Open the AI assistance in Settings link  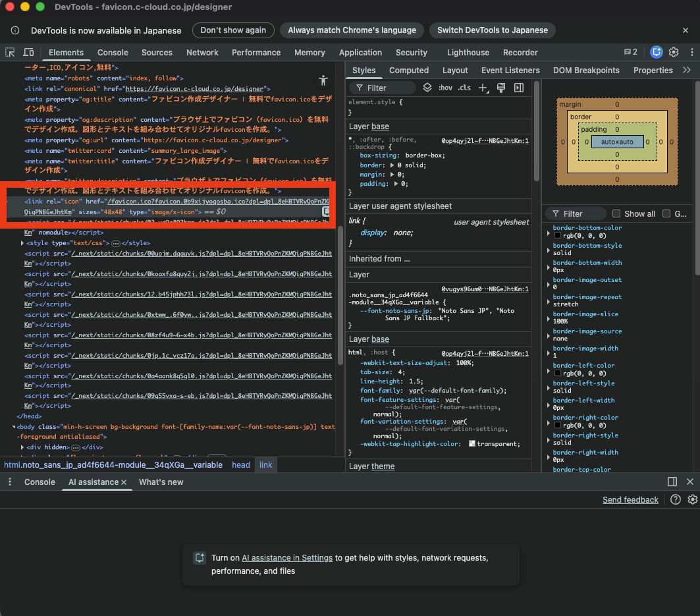[x=287, y=558]
